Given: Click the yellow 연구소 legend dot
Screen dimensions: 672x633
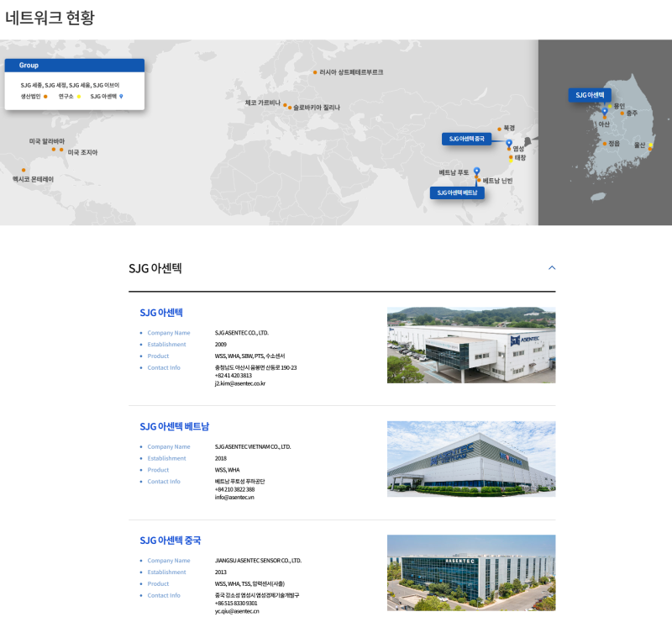Looking at the screenshot, I should point(79,97).
